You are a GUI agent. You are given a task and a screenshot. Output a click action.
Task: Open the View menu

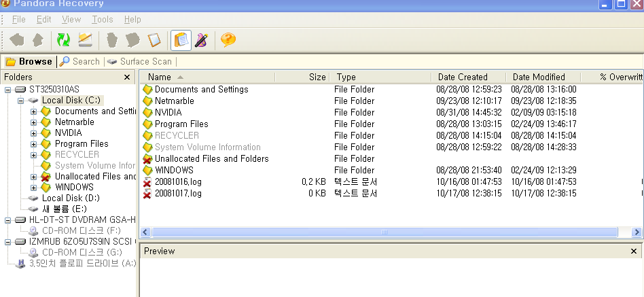(x=71, y=19)
